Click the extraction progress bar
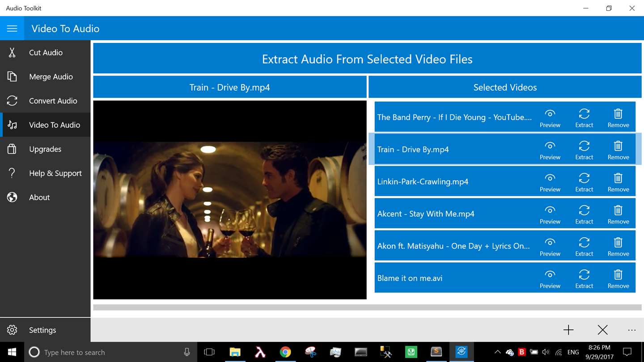 click(x=367, y=307)
